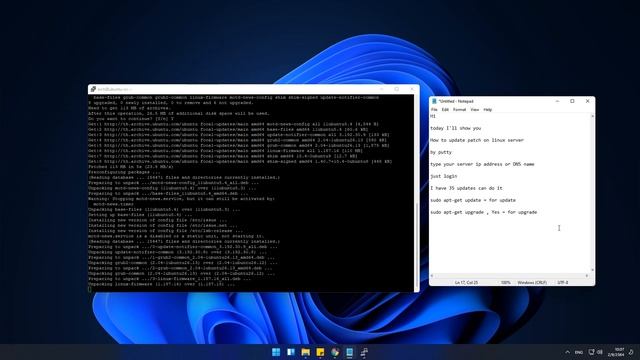Click the line 'I have 35 updates can do it'
This screenshot has height=360, width=640.
click(x=466, y=188)
